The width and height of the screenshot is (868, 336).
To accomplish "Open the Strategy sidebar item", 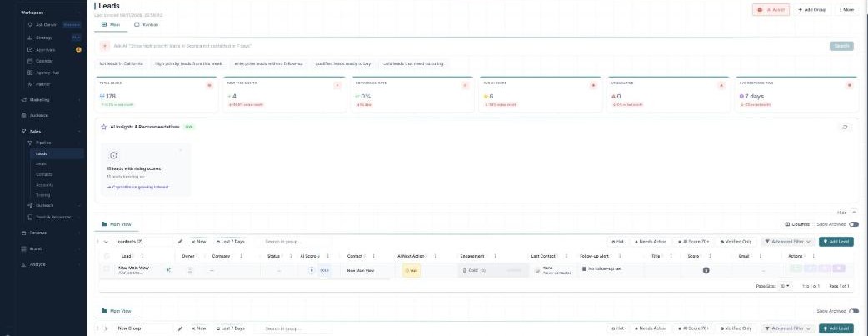I will point(53,38).
